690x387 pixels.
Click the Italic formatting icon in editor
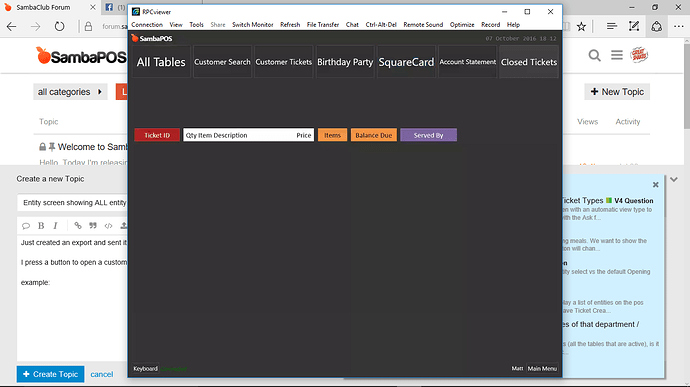[x=55, y=225]
